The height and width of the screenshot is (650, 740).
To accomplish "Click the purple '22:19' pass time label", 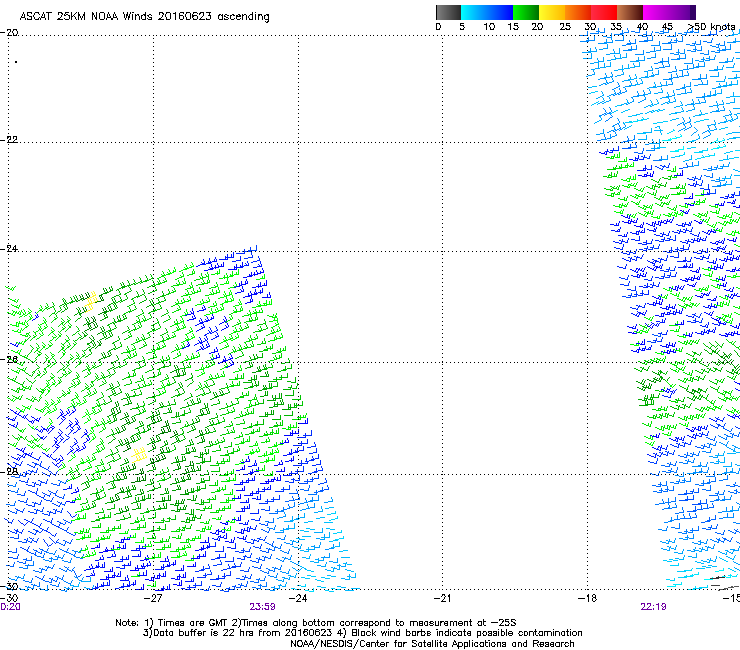I will click(x=653, y=607).
